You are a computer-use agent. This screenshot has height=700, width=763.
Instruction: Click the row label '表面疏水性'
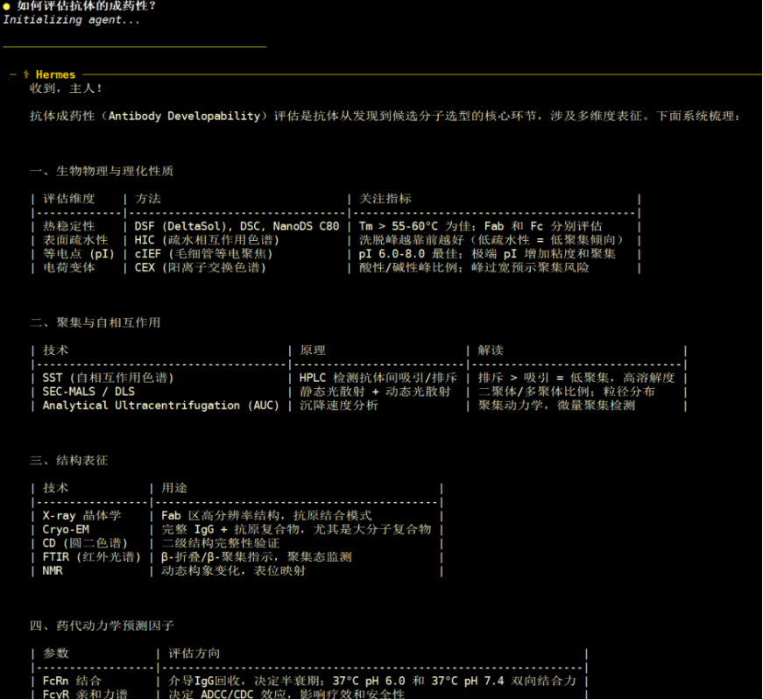[75, 240]
